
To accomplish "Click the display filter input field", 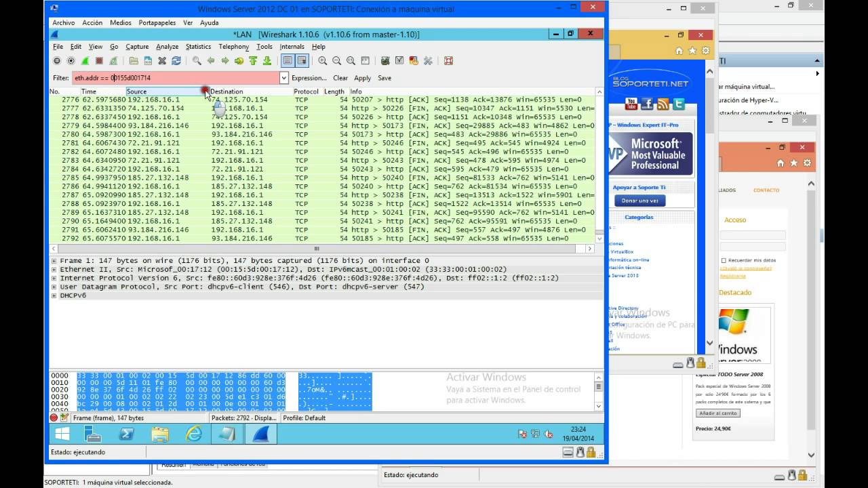I will click(x=175, y=78).
